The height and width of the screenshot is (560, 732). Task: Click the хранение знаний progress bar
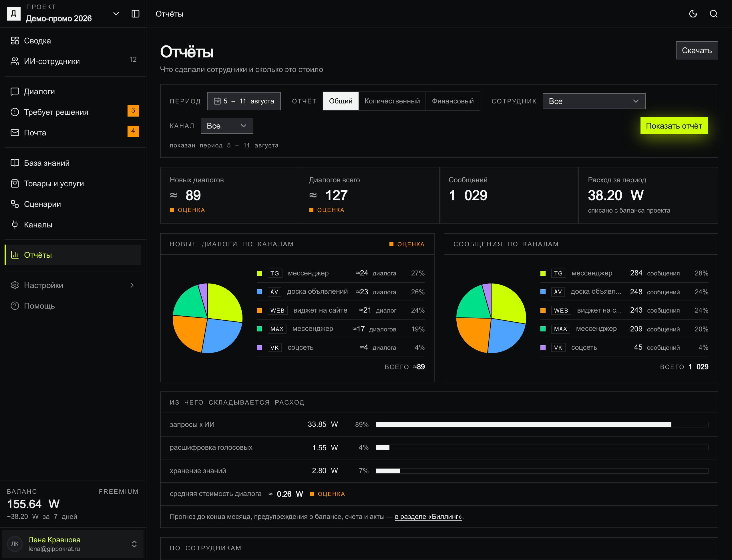[542, 471]
